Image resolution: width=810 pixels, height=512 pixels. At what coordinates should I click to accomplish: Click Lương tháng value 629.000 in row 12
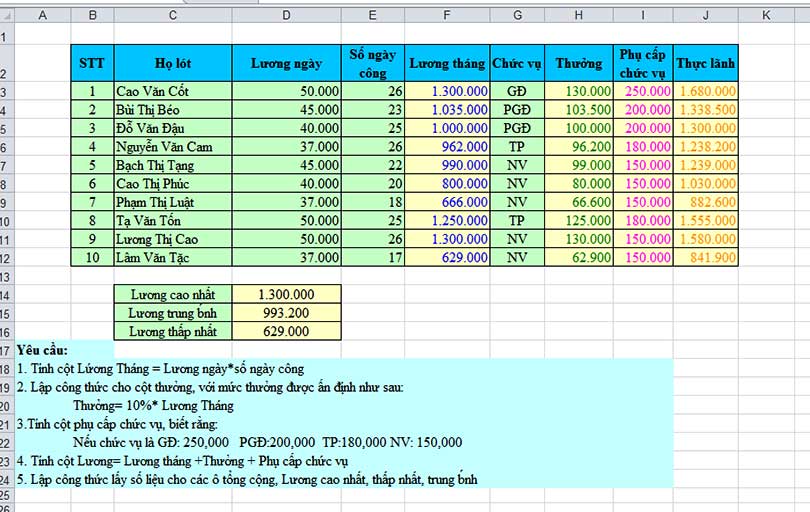click(x=447, y=257)
